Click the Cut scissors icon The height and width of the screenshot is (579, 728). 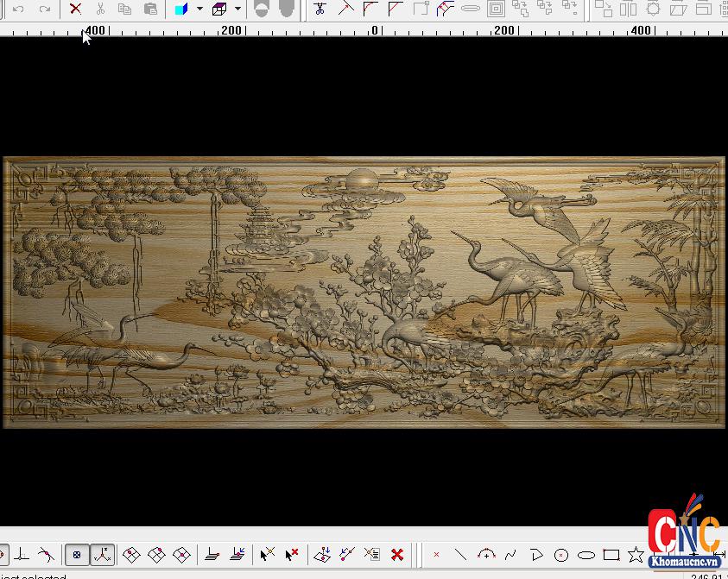pos(100,9)
